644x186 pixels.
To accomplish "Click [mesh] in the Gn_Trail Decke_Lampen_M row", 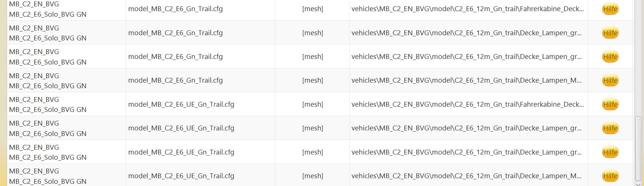I will (312, 80).
